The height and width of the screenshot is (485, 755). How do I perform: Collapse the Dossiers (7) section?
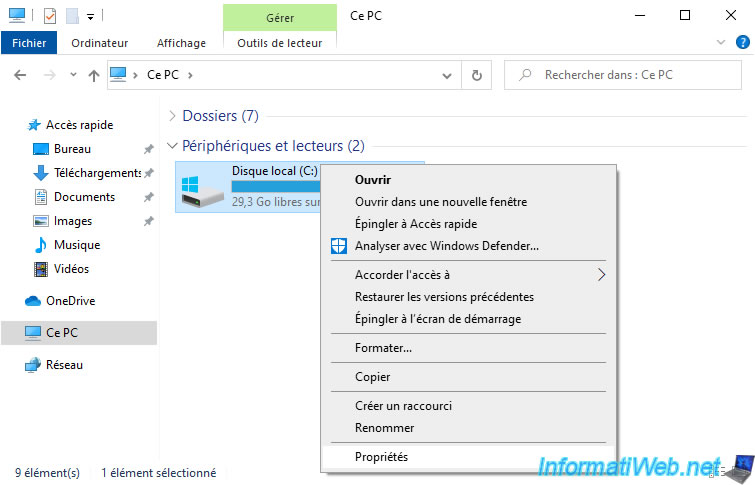pos(173,116)
